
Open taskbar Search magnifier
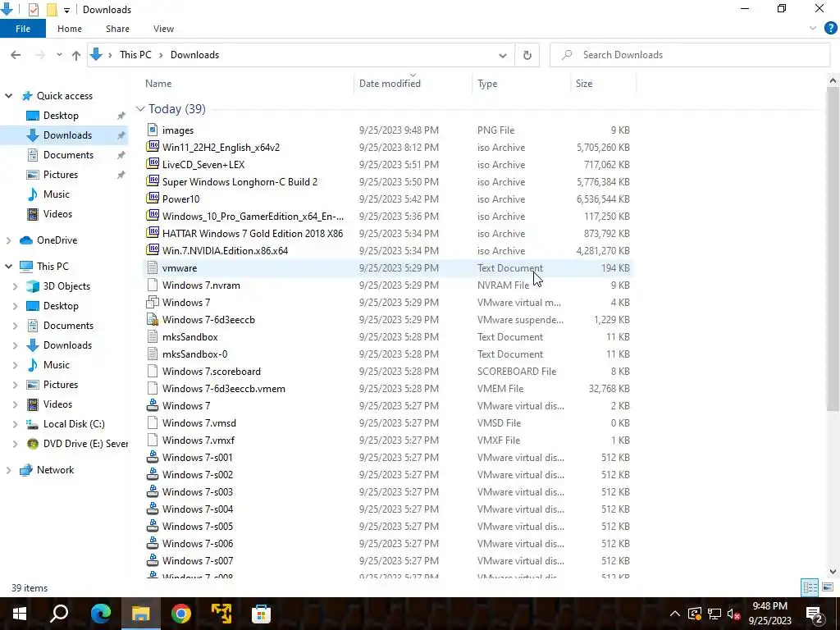pyautogui.click(x=59, y=614)
